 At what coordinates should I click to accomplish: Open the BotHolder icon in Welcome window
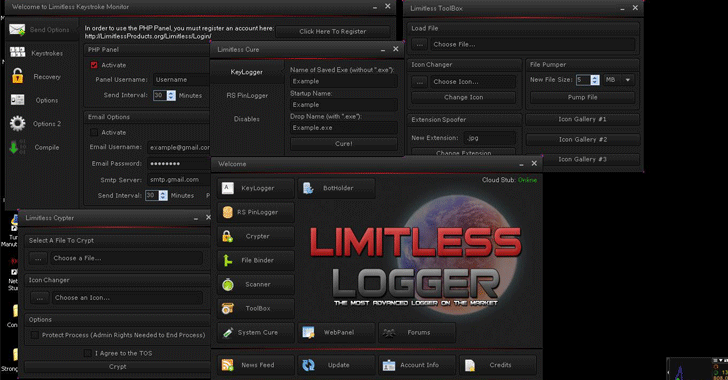[x=308, y=188]
